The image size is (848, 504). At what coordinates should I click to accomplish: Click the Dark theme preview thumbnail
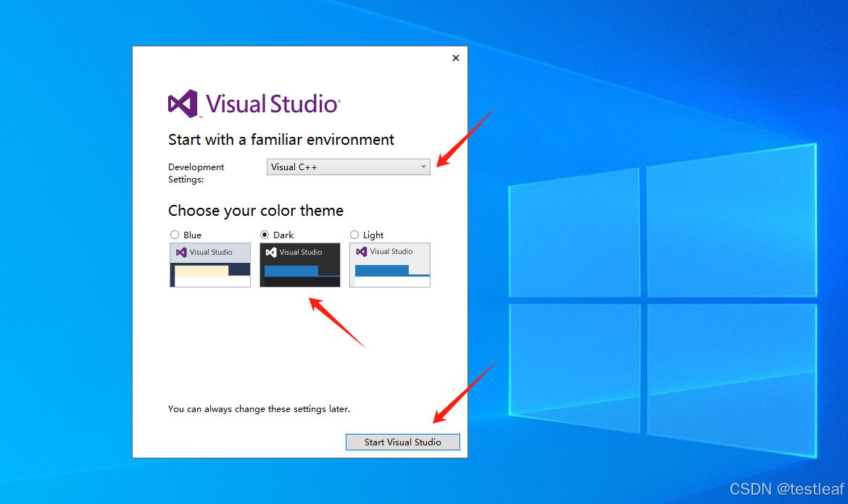coord(299,265)
